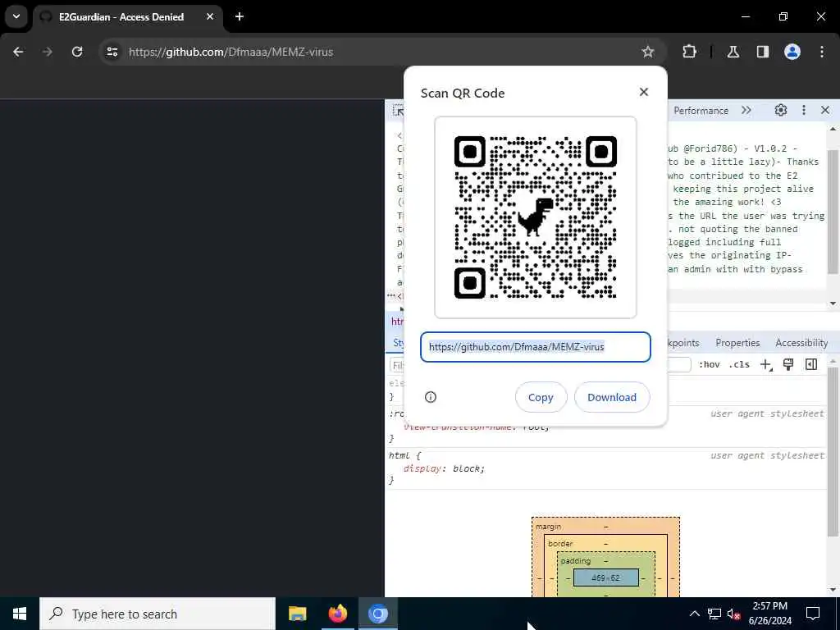Screen dimensions: 840x630
Task: Show more DevTools tabs chevron
Action: tap(746, 111)
